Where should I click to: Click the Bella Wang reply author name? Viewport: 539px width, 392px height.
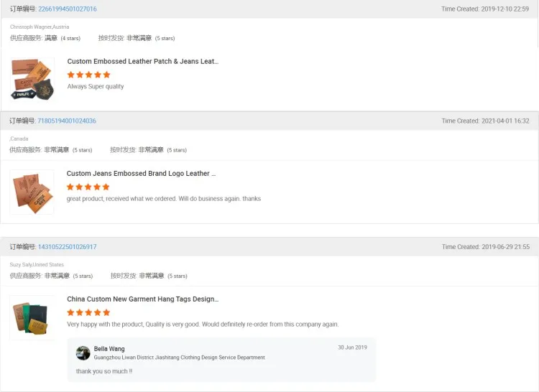click(x=109, y=349)
